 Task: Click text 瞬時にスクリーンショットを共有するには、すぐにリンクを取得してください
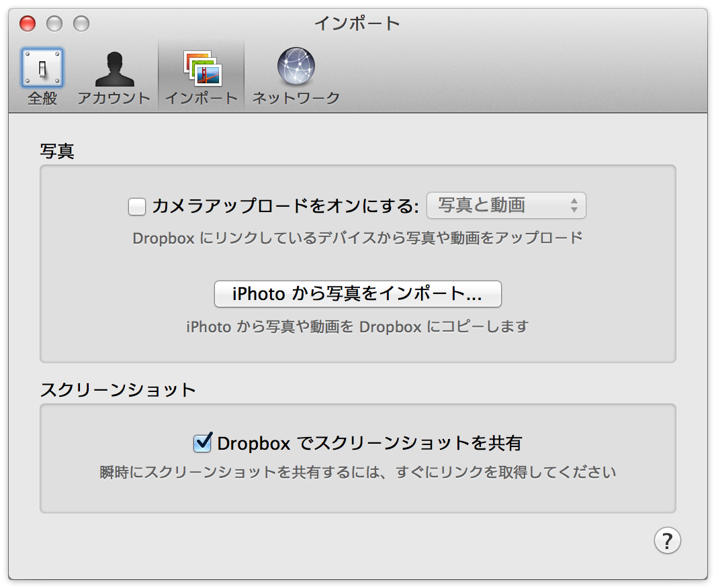pos(357,472)
